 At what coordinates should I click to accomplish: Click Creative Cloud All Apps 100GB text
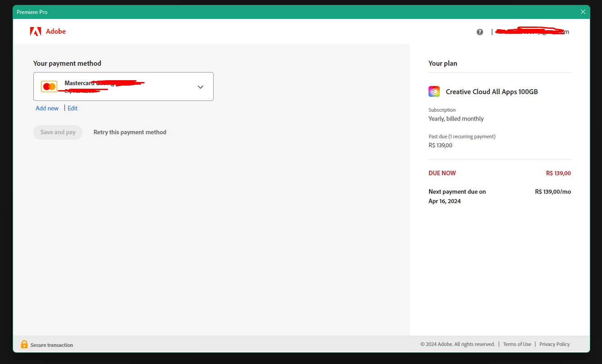coord(492,92)
